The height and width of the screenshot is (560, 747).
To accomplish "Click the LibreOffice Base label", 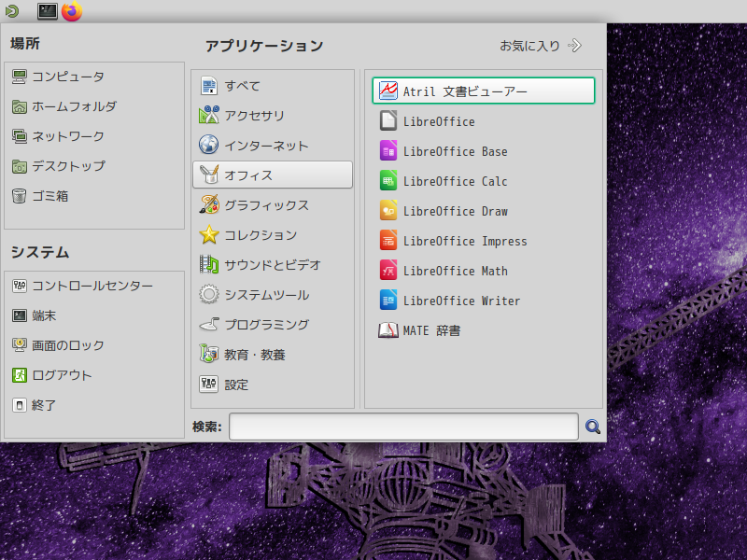I will [x=456, y=151].
